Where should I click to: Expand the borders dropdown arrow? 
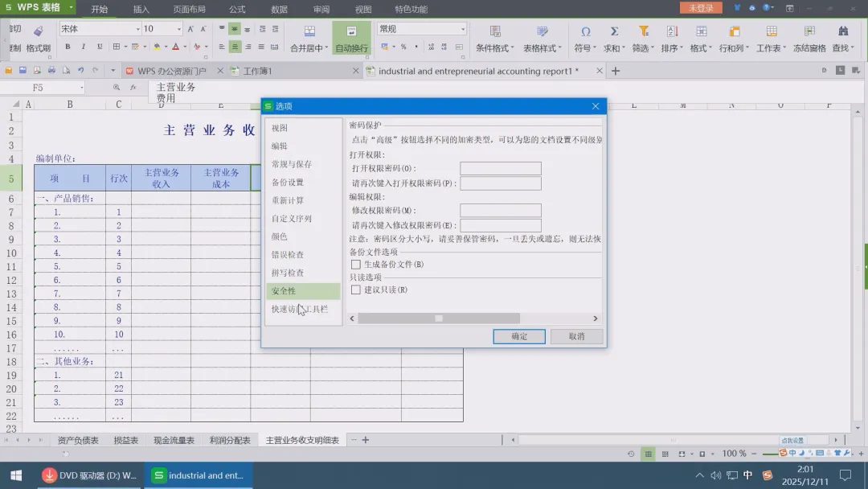click(x=125, y=47)
